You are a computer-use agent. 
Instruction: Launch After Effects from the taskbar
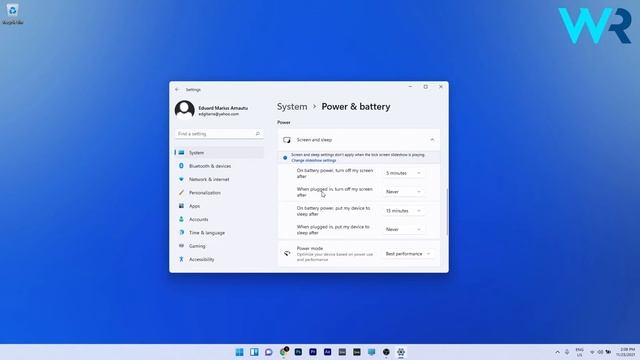327,352
